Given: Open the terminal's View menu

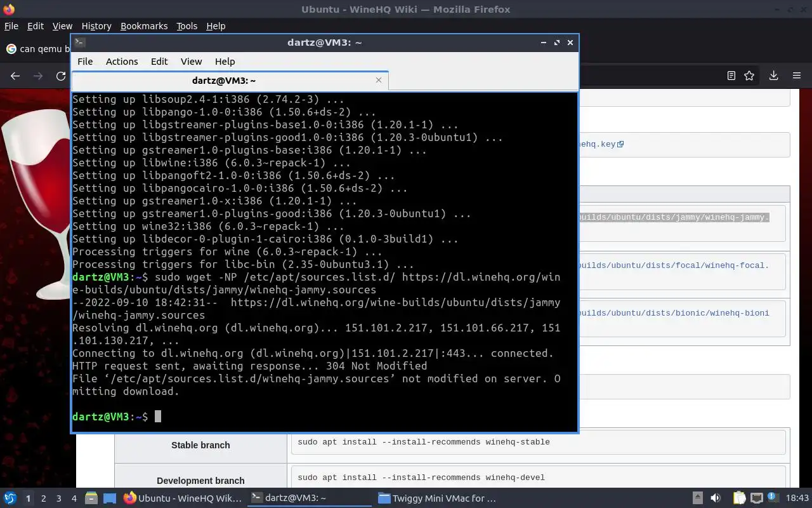Looking at the screenshot, I should (191, 62).
